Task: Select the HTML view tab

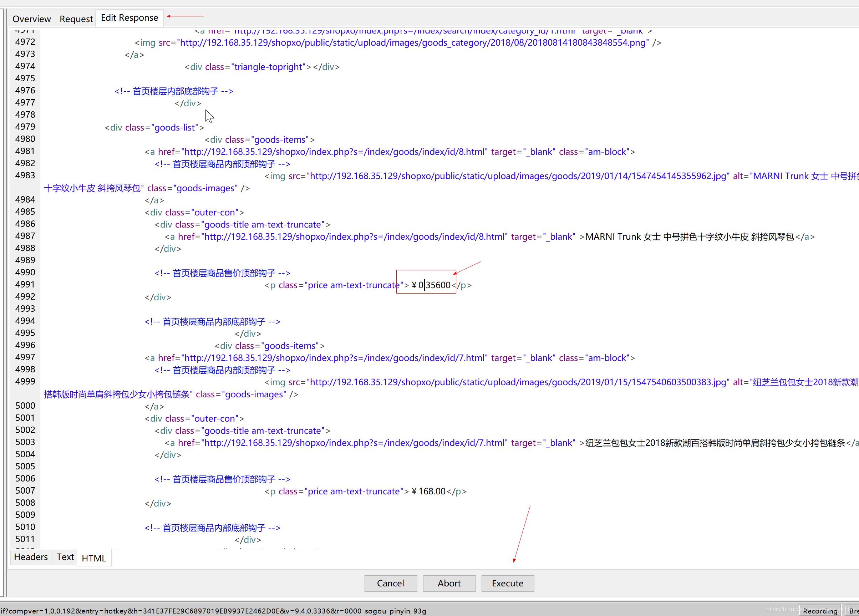Action: 93,558
